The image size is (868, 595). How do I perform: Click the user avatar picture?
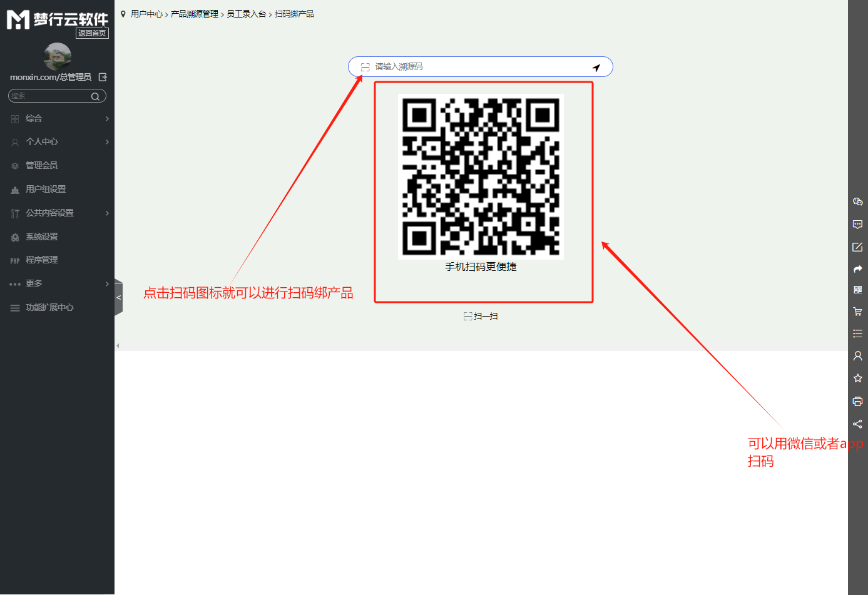58,56
